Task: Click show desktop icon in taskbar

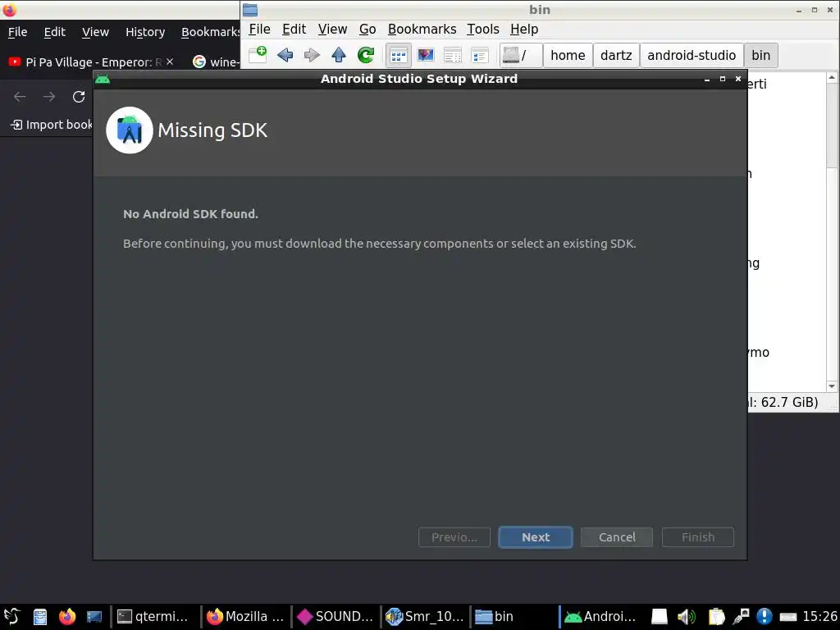Action: pos(94,617)
